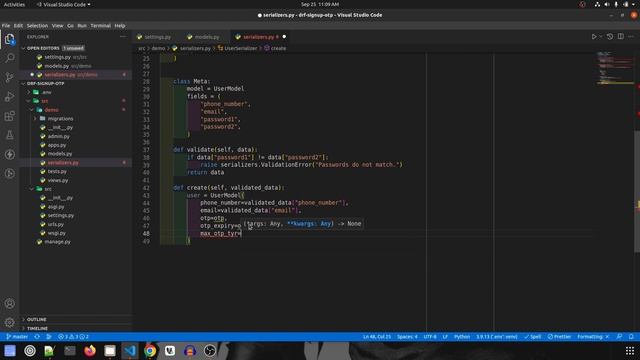
Task: Open the lightning bolt extension view
Action: tap(9, 154)
